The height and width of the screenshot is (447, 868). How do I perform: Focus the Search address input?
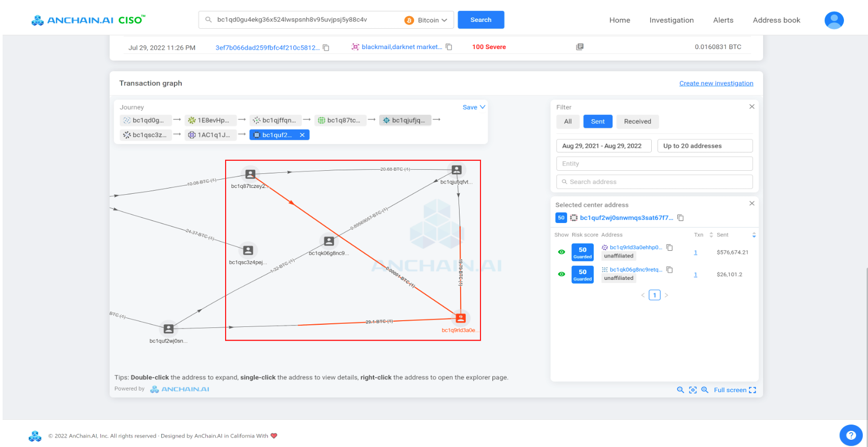click(x=654, y=182)
